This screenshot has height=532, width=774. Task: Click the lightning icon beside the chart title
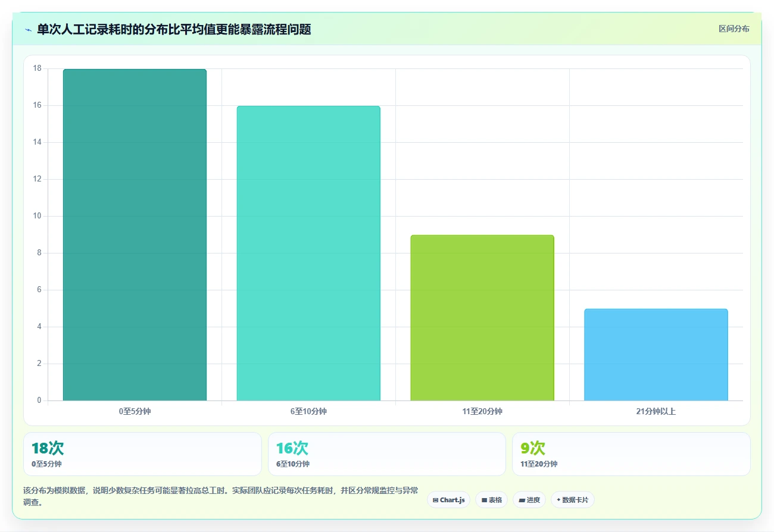[x=28, y=30]
